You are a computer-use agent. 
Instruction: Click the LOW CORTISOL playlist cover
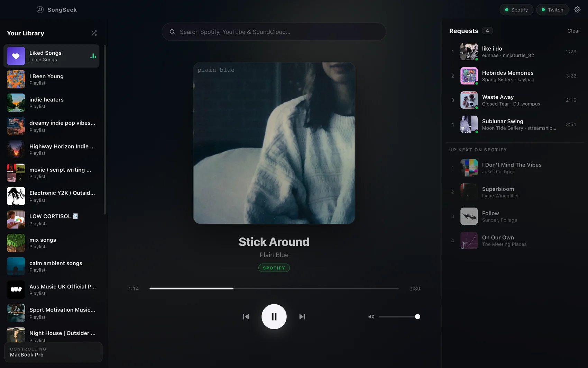(x=16, y=219)
